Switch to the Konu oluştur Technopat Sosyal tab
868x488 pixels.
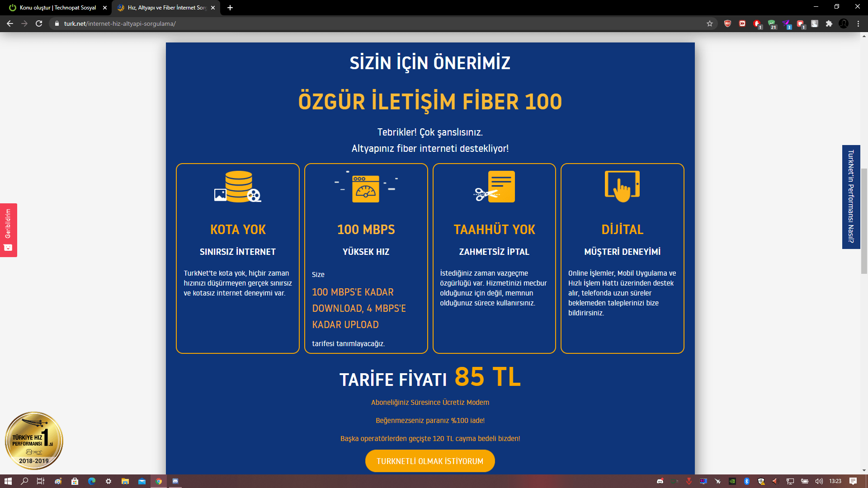click(57, 8)
